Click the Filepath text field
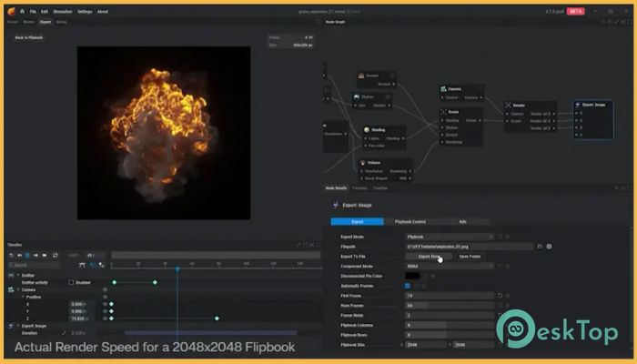Image resolution: width=637 pixels, height=364 pixels. point(470,247)
